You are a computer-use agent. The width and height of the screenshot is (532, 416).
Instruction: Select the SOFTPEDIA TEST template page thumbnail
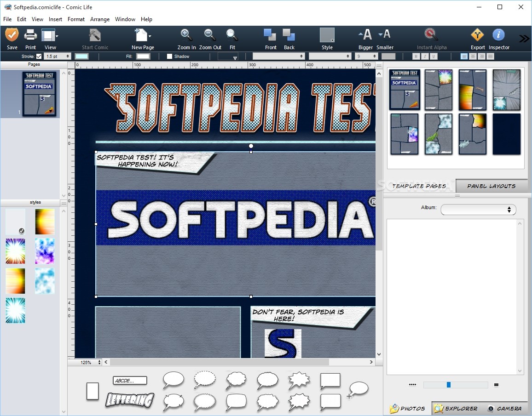point(405,90)
